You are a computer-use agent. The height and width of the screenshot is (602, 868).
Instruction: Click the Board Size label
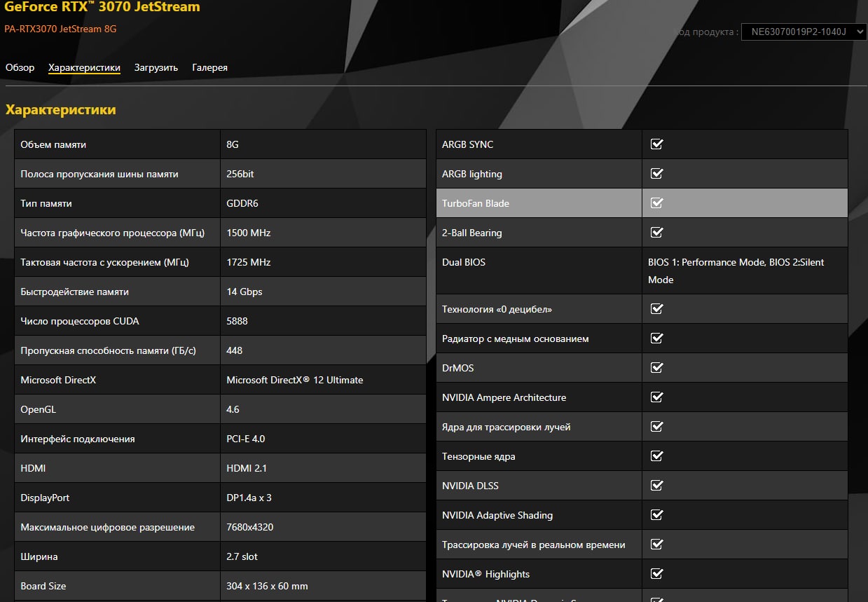[x=43, y=586]
